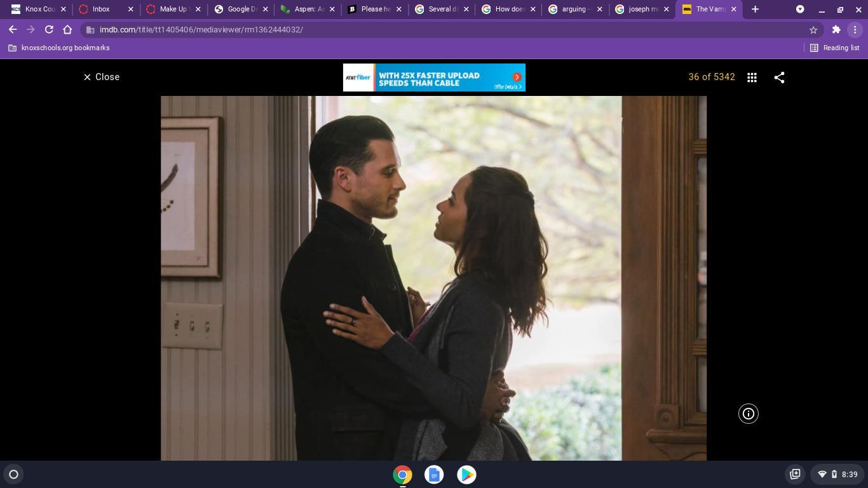Open the AT&T Fiber ad banner

pos(434,78)
